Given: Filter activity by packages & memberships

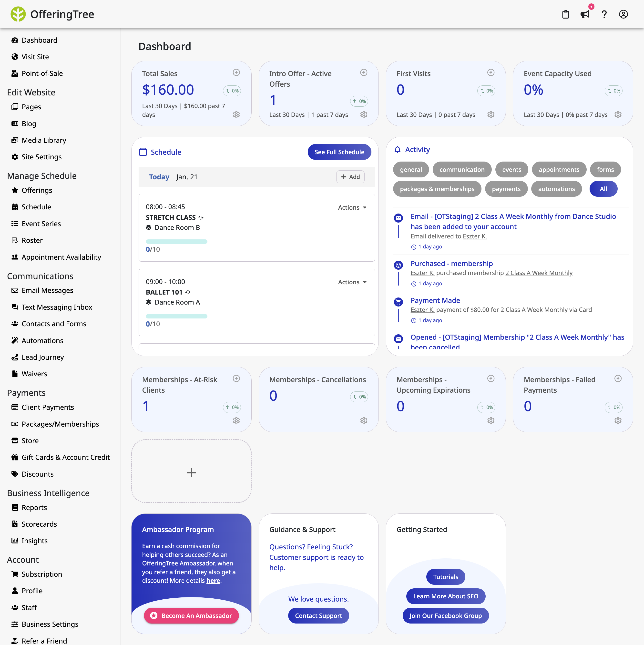Looking at the screenshot, I should (x=437, y=189).
